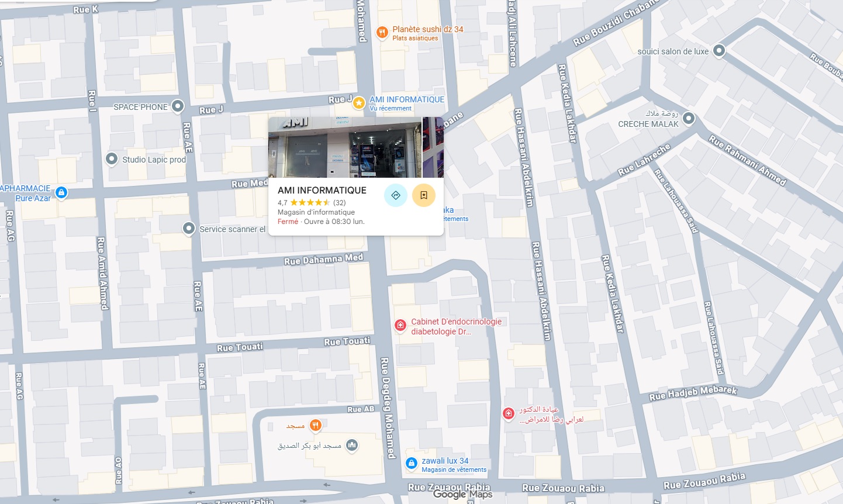Select the doctor clinic marker عيادة الدكتور
The height and width of the screenshot is (504, 843).
tap(508, 413)
